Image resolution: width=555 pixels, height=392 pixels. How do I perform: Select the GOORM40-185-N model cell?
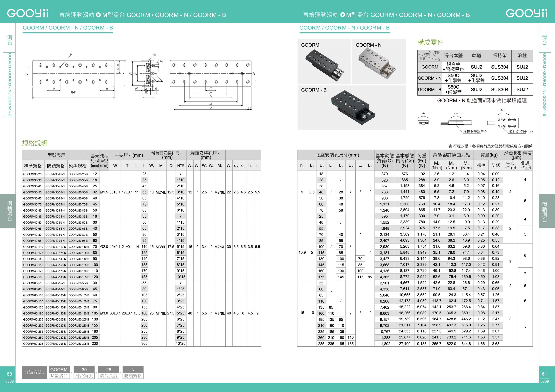click(x=56, y=277)
